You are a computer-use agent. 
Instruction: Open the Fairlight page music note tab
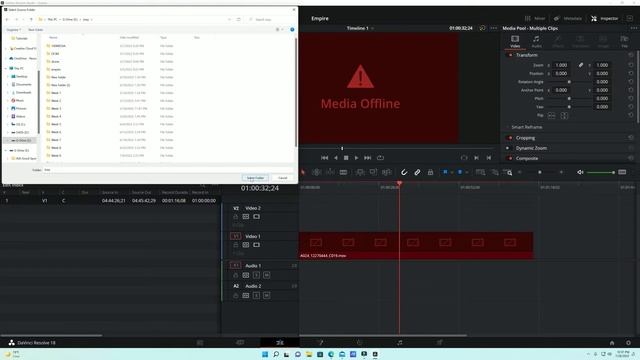[400, 342]
